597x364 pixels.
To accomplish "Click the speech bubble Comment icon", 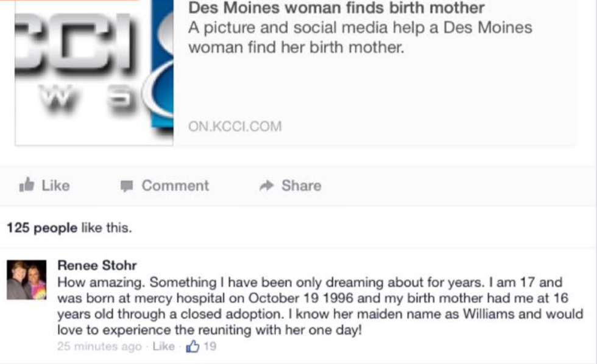I will click(x=127, y=186).
